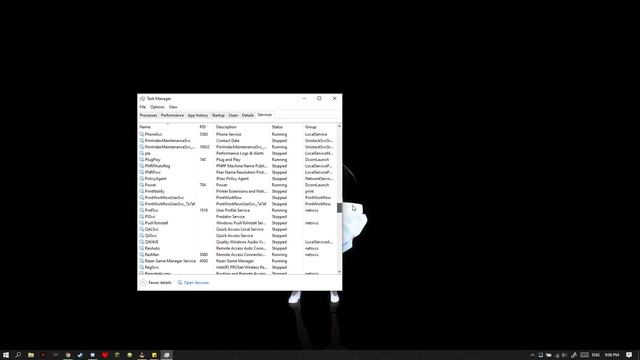Select the PolicyAgent service row

(238, 178)
